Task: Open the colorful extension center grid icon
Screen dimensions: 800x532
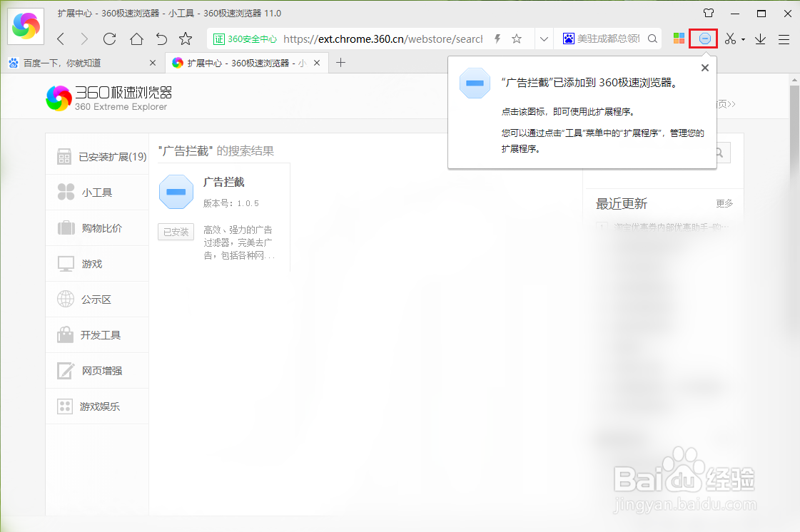Action: [679, 39]
